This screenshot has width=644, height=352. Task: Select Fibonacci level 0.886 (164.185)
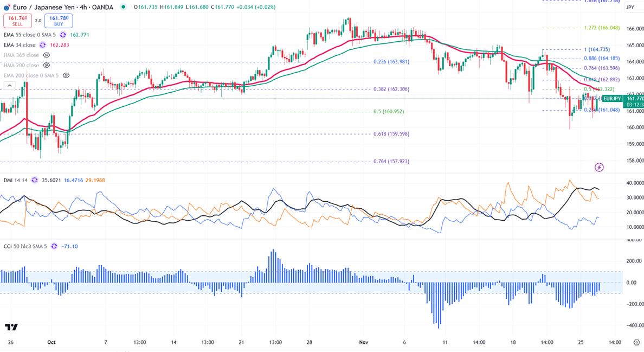602,59
